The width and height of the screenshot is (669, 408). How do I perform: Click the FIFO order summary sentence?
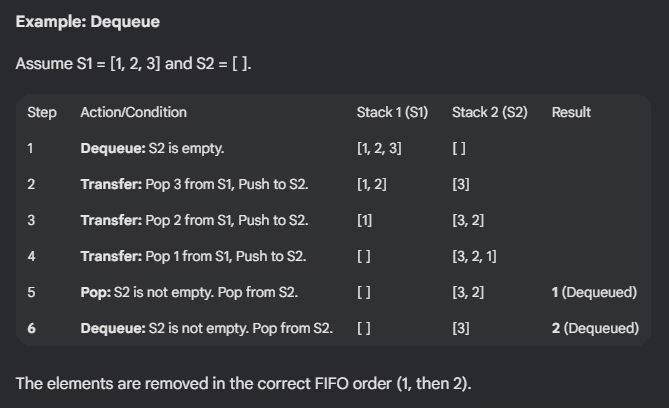243,383
